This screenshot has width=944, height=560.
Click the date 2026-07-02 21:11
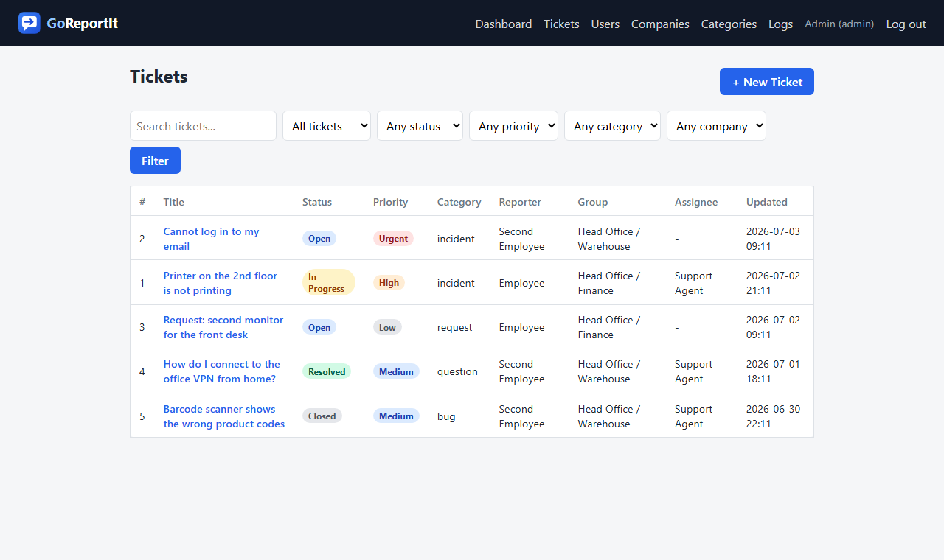(773, 283)
